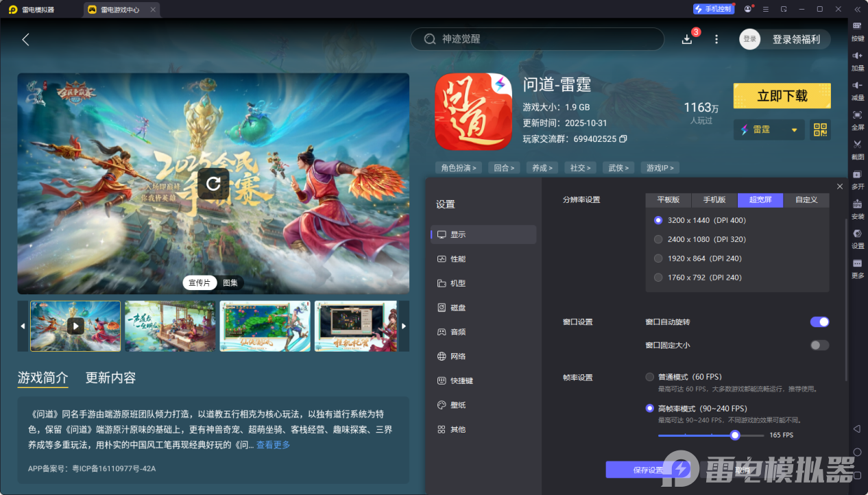
Task: Click the 查看更多 link in description
Action: point(273,445)
